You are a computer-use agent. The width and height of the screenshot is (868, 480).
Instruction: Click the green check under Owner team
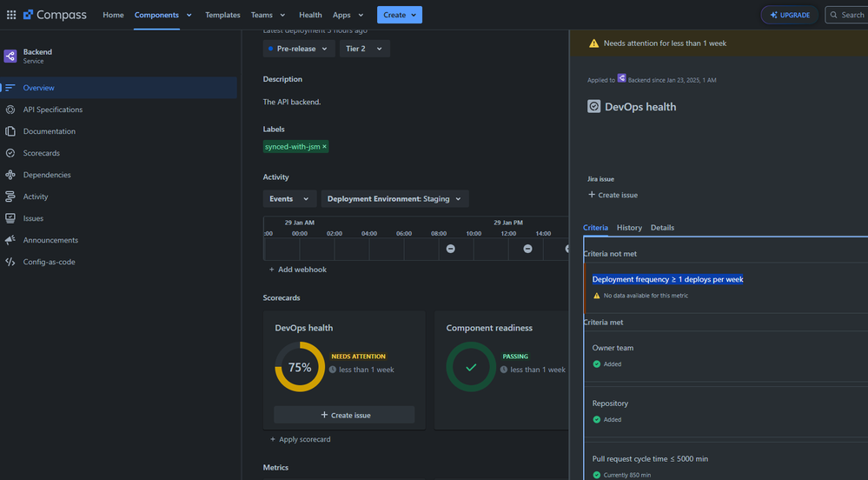(596, 364)
